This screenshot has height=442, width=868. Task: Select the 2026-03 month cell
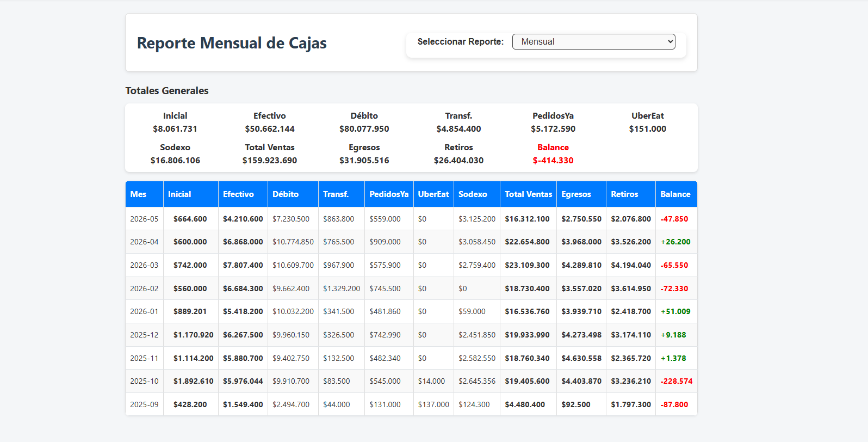144,265
